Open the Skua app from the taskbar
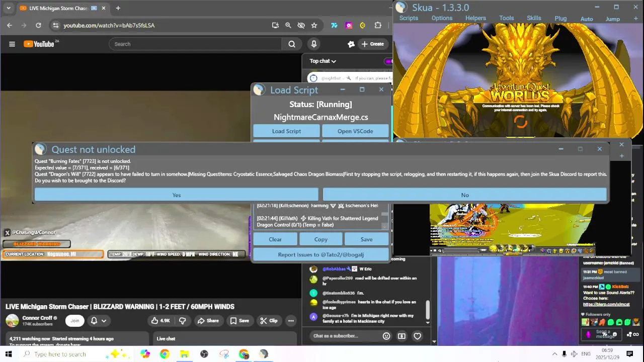 click(x=264, y=354)
